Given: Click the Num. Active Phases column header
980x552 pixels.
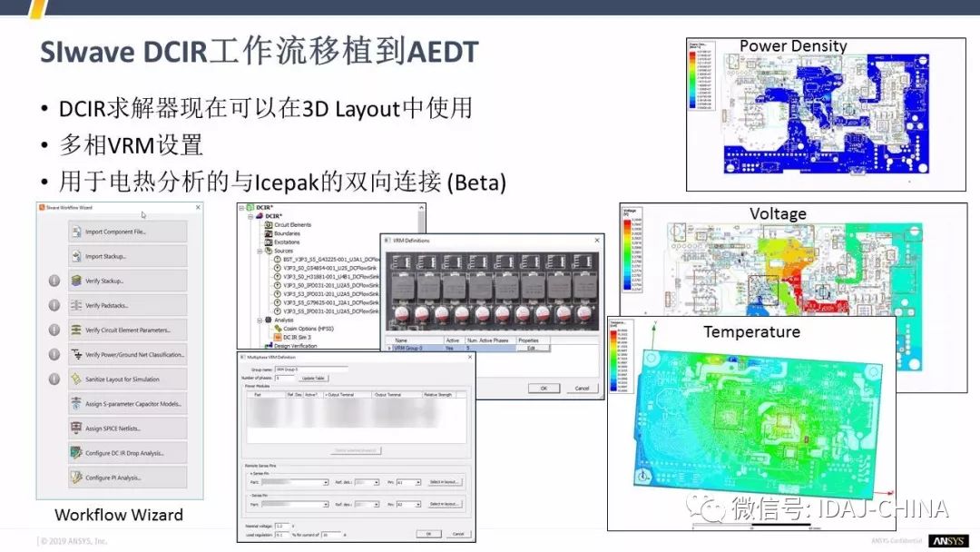Looking at the screenshot, I should [x=490, y=340].
